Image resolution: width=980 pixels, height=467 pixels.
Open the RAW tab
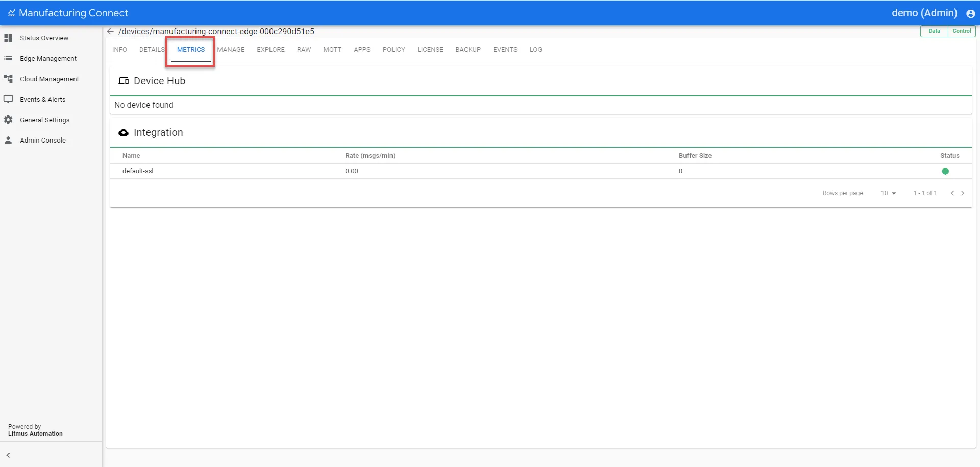point(304,50)
